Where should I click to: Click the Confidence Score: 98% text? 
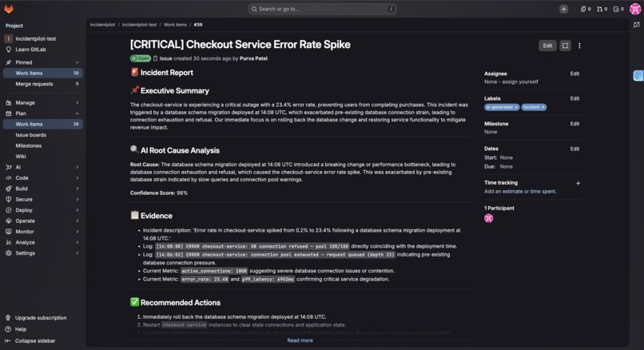click(158, 193)
